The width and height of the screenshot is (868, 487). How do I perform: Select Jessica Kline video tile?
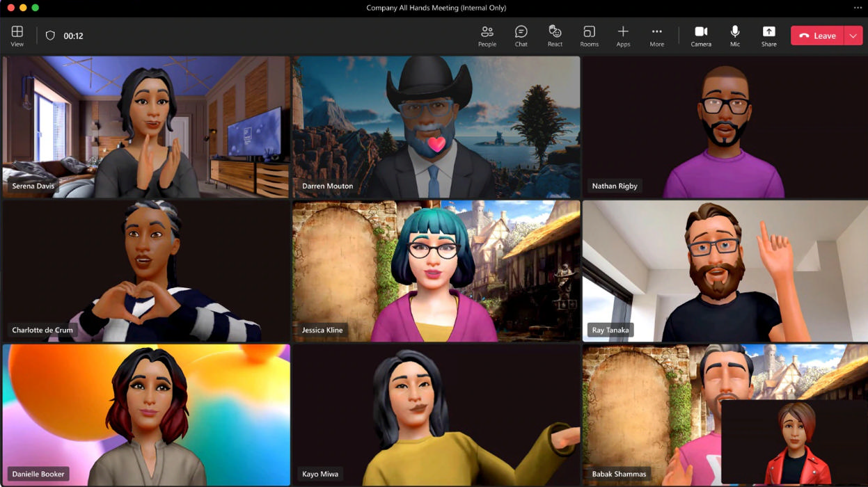click(x=436, y=271)
